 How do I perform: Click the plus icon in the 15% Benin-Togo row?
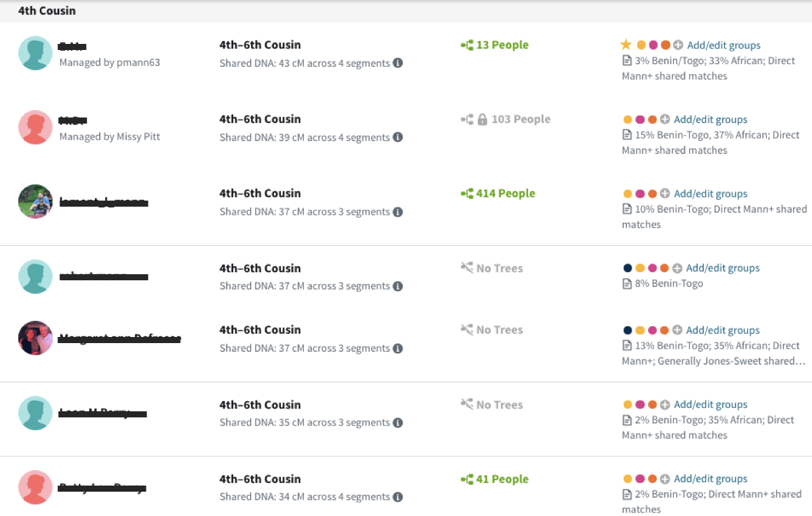point(665,120)
